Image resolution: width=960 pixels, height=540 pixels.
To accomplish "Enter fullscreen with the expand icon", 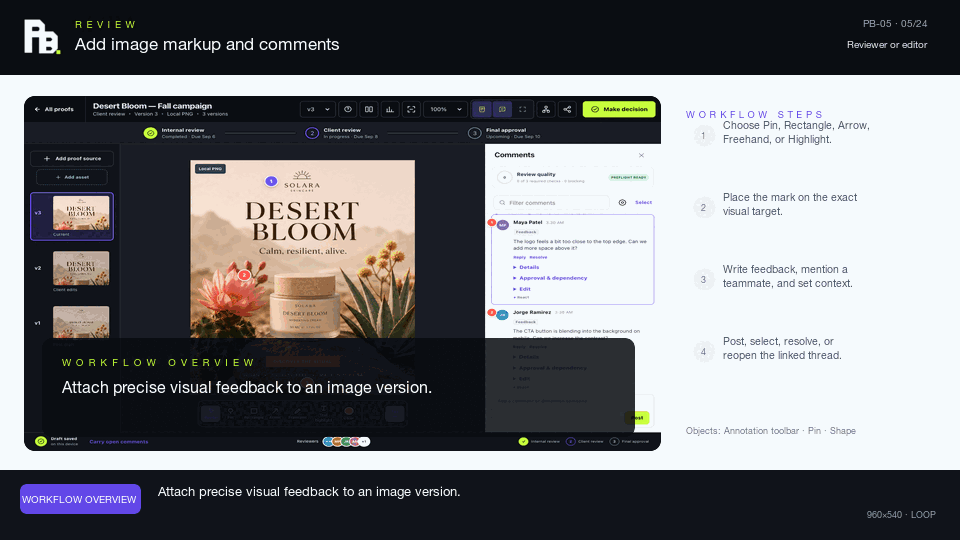I will 523,109.
